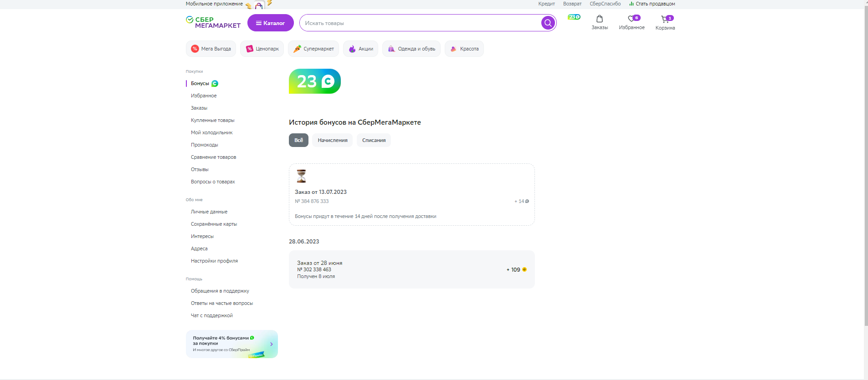
Task: Click the hourglass pending bonus icon
Action: 302,176
